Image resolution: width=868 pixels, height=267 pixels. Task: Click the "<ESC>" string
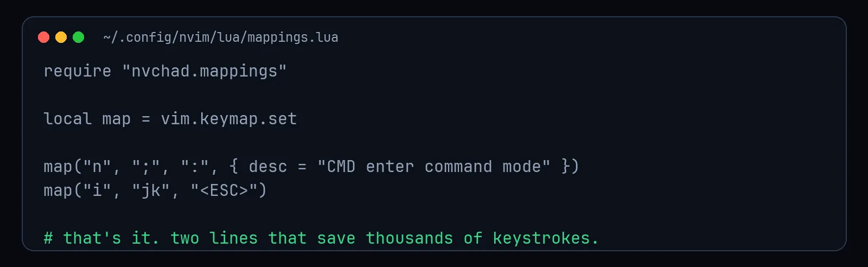click(224, 190)
